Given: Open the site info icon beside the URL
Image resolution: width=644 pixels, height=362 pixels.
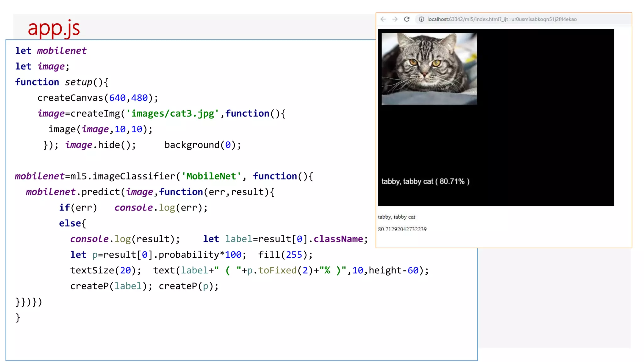Looking at the screenshot, I should point(421,19).
